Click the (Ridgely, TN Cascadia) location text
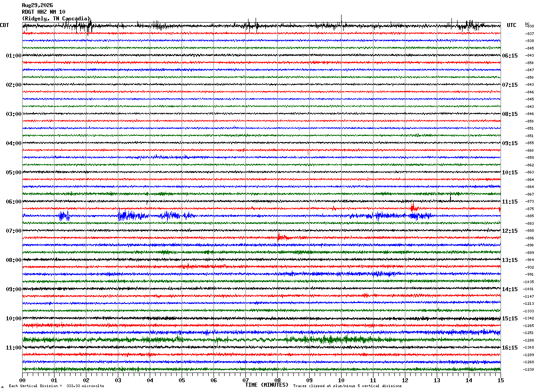Screen dimensions: 536x392 coord(56,19)
